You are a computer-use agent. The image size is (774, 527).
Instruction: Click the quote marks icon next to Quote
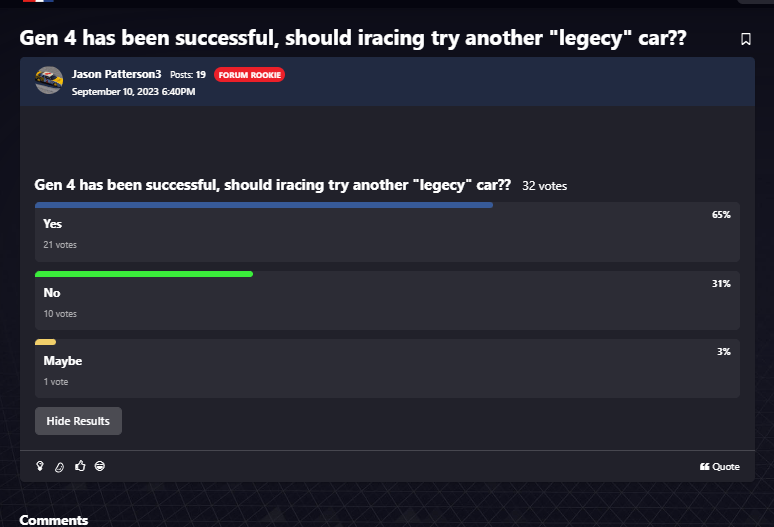tap(704, 466)
